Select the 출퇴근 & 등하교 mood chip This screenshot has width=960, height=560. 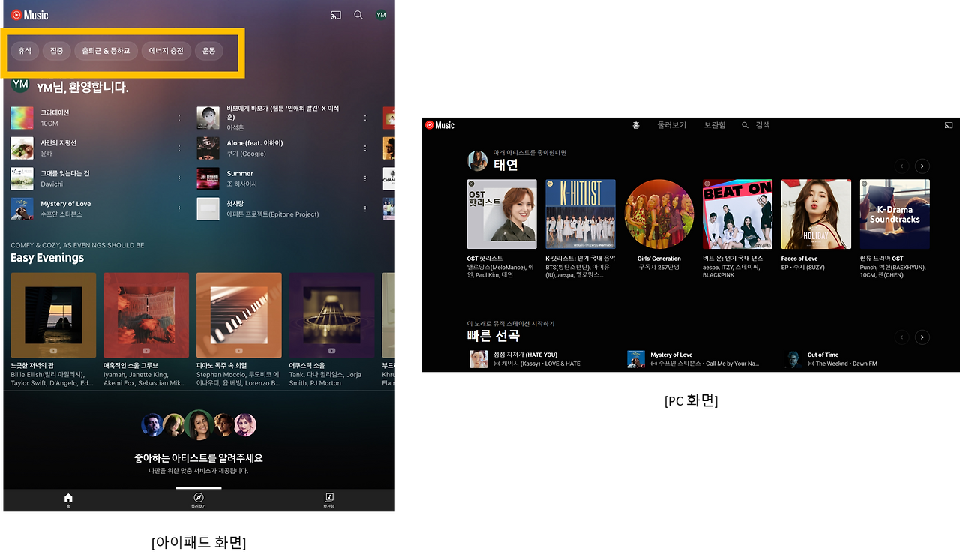click(106, 51)
